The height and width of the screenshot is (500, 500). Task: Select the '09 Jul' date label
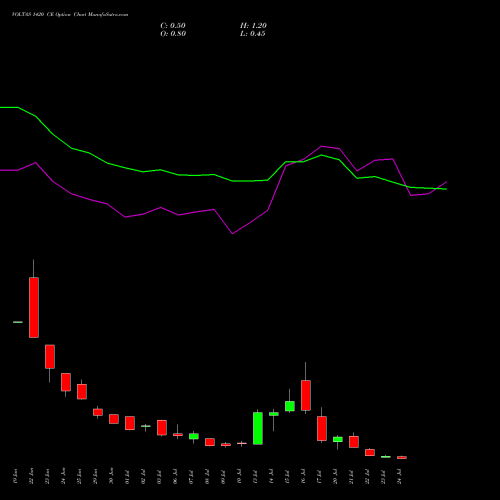pos(223,477)
